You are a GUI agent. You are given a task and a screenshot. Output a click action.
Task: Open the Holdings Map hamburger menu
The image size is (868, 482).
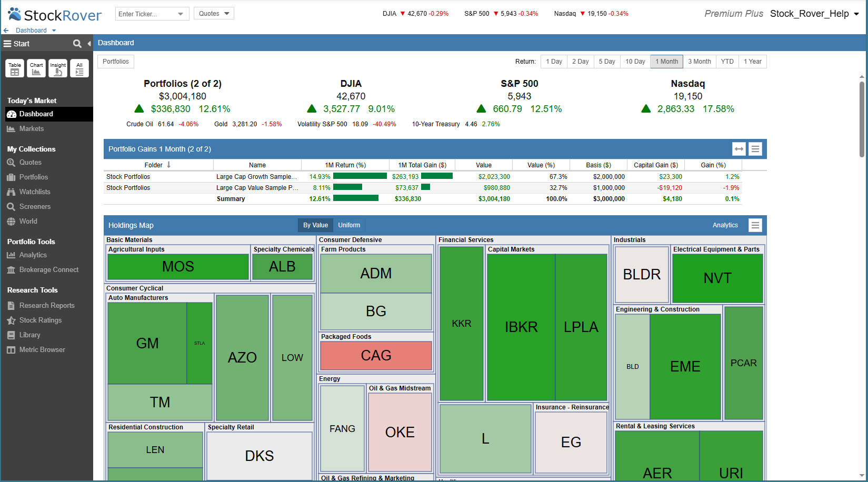[755, 225]
